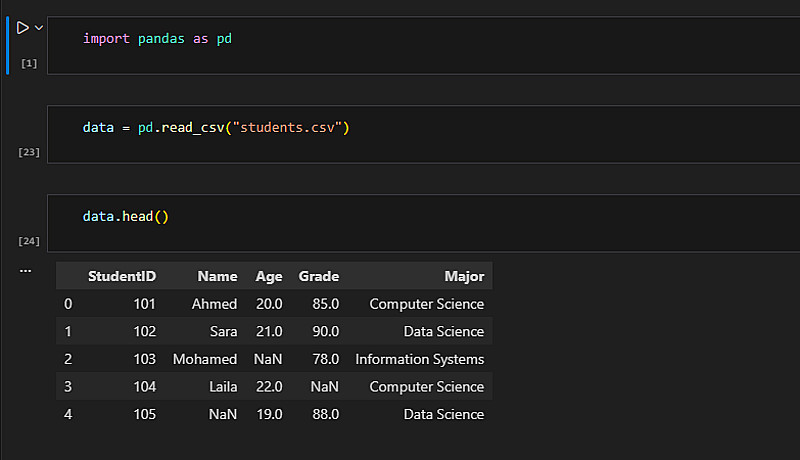Screen dimensions: 800x460
Task: Click the Major column header
Action: point(464,276)
